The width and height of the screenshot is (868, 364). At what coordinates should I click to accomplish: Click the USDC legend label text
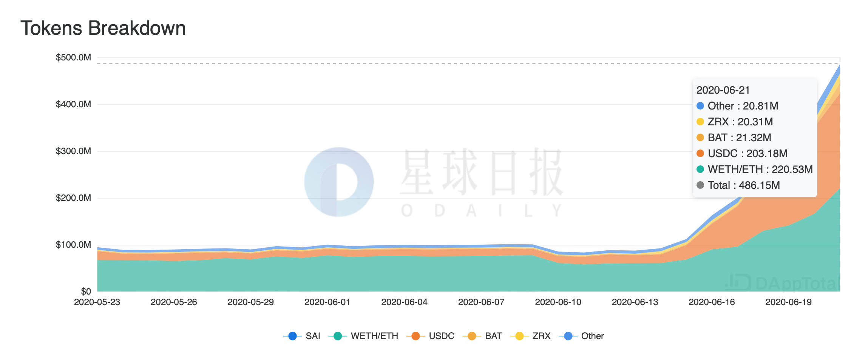[x=442, y=336]
